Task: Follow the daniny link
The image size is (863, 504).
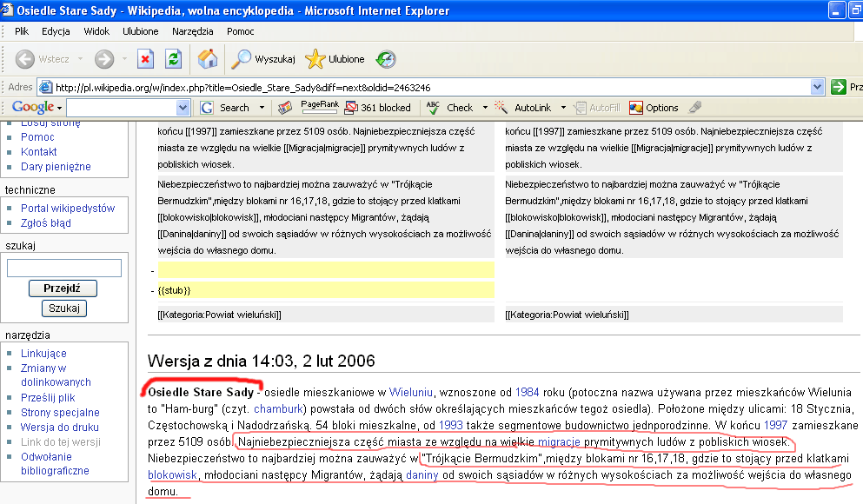Action: tap(422, 474)
